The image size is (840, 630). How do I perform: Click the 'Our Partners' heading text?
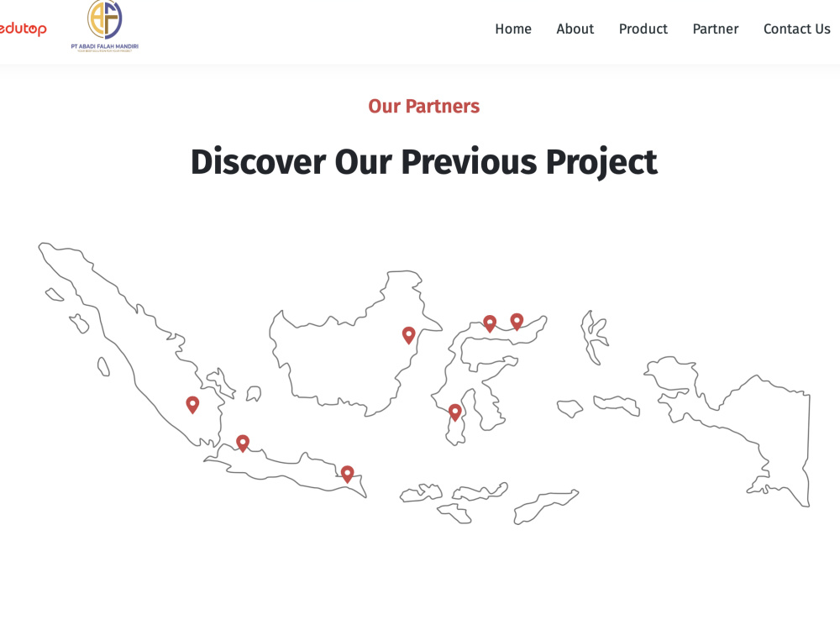[423, 106]
